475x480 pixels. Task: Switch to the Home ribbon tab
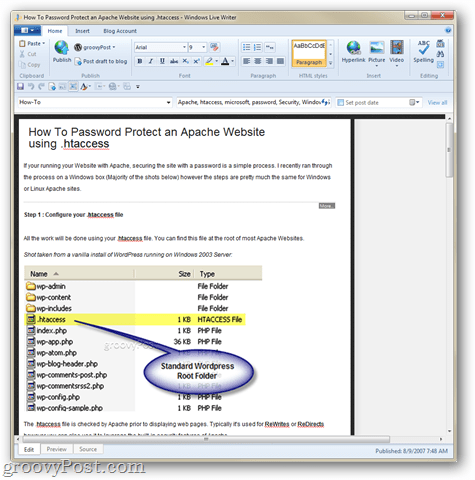click(x=55, y=31)
